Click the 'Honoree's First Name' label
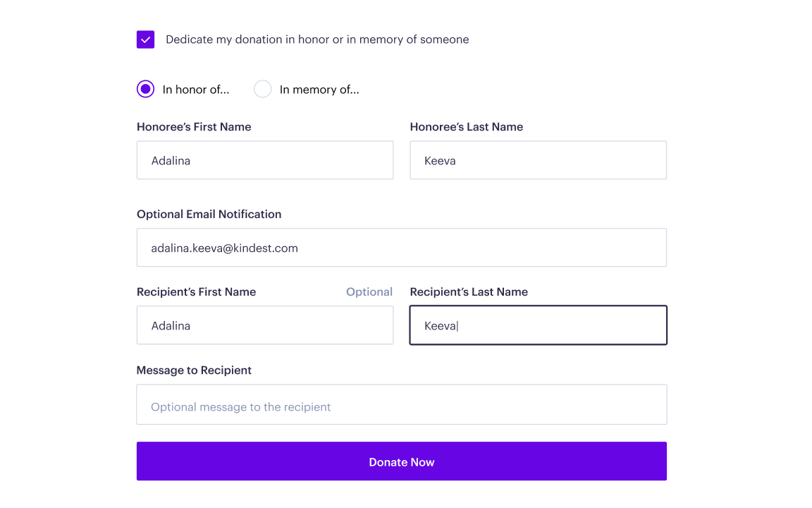Screen dimensions: 812x508 [194, 127]
